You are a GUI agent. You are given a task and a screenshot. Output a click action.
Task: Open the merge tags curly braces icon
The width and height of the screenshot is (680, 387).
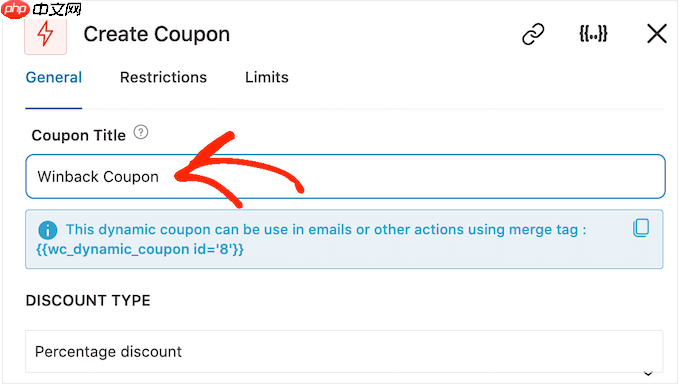pos(593,33)
